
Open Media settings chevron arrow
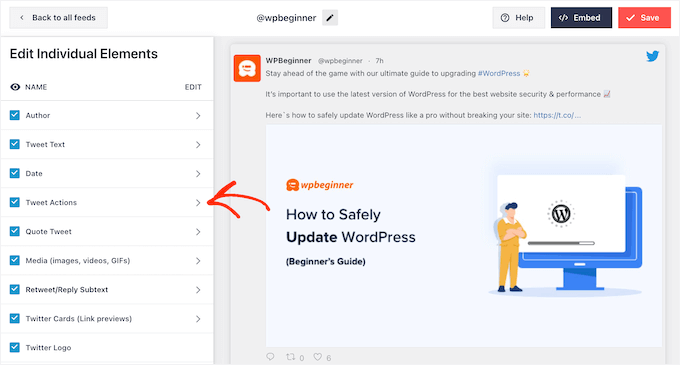coord(198,261)
